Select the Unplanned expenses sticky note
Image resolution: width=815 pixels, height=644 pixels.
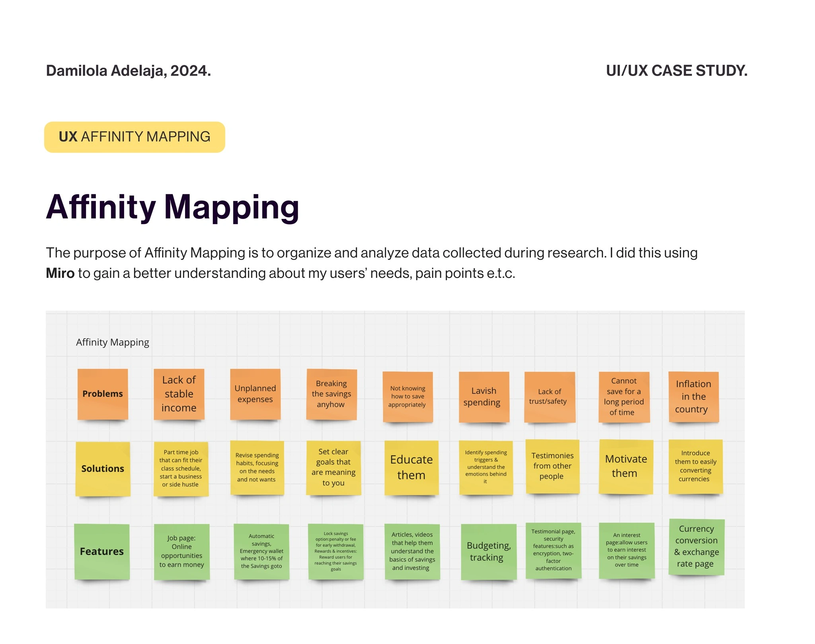[255, 394]
